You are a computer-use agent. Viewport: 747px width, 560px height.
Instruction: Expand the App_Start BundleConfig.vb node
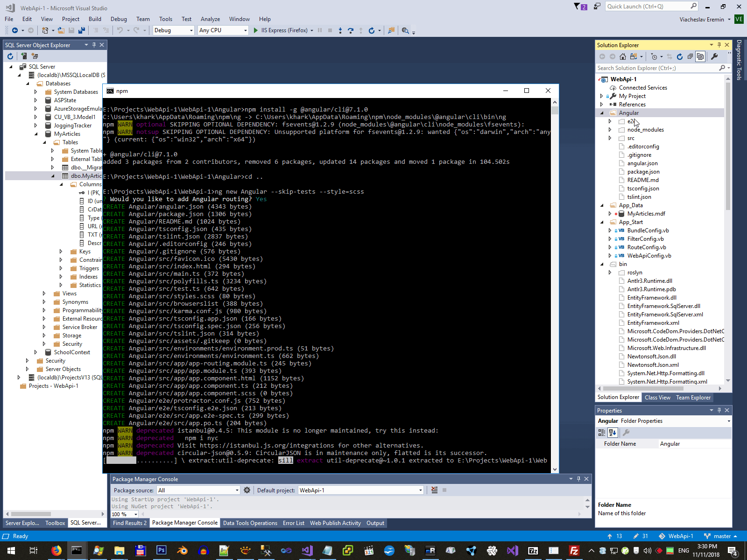click(610, 231)
